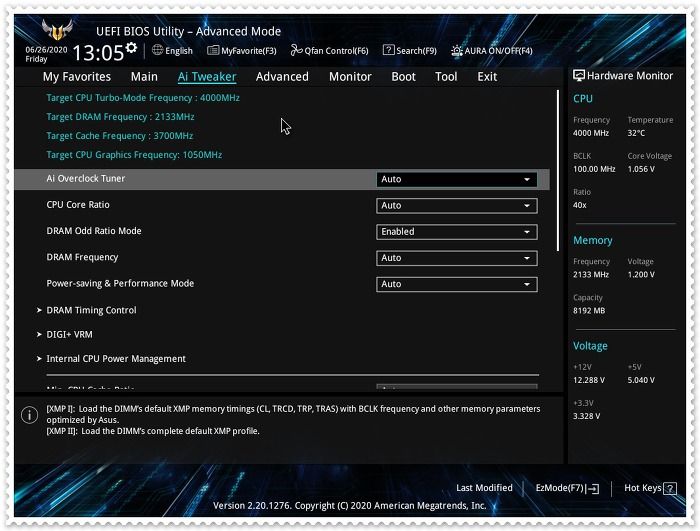
Task: Go to the Monitor tab
Action: click(350, 77)
